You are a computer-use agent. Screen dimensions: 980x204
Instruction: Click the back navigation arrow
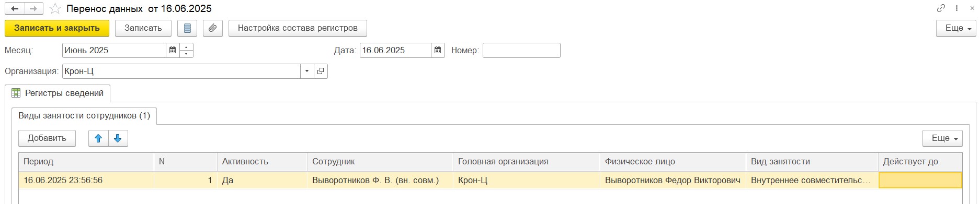click(x=15, y=8)
